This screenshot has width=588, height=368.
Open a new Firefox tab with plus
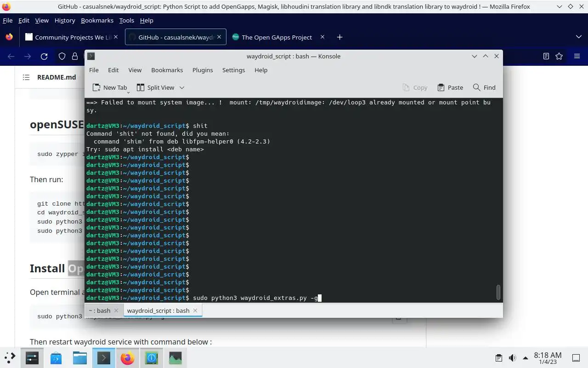(x=339, y=37)
